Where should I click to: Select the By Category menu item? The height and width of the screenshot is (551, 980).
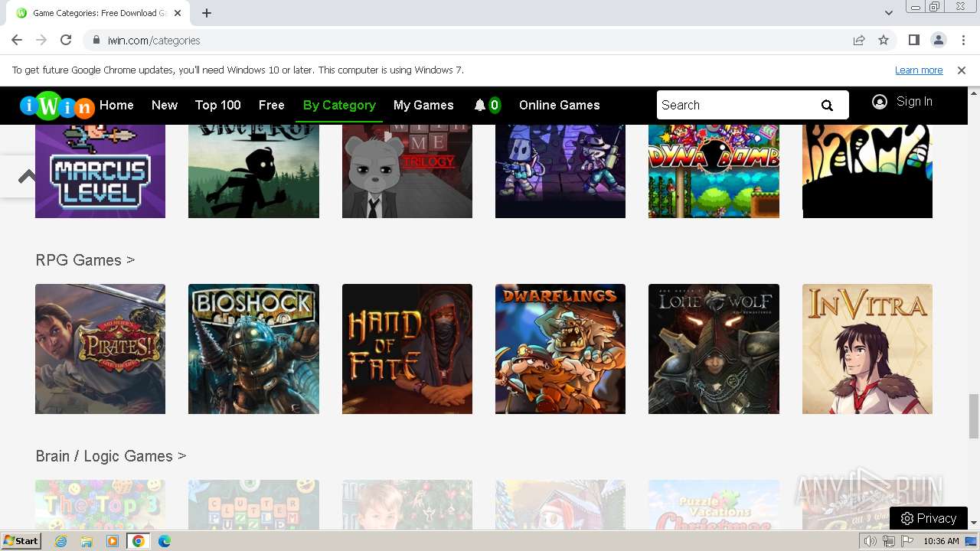pos(339,106)
